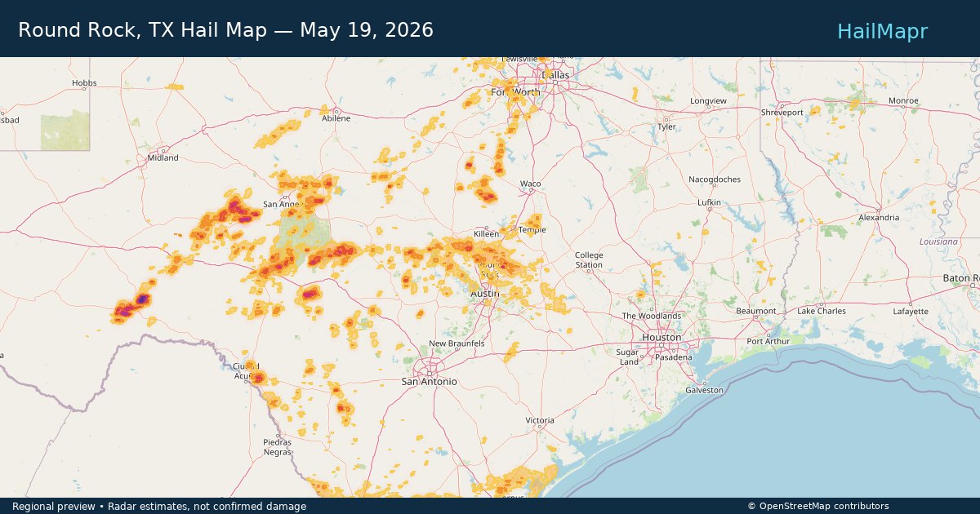Click the College Station label

[589, 259]
